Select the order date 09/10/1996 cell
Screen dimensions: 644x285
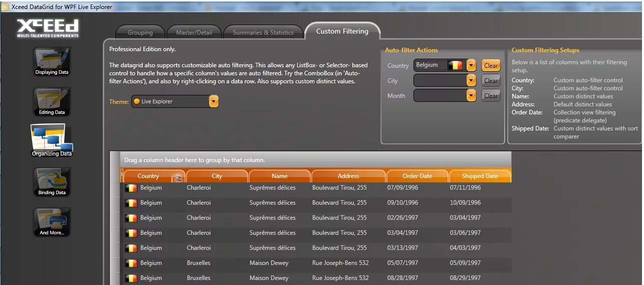tap(402, 203)
